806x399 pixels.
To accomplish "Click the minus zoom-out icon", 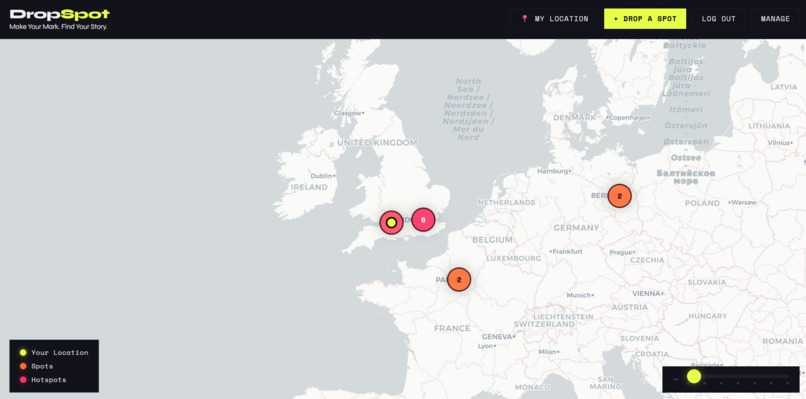I will click(x=676, y=379).
